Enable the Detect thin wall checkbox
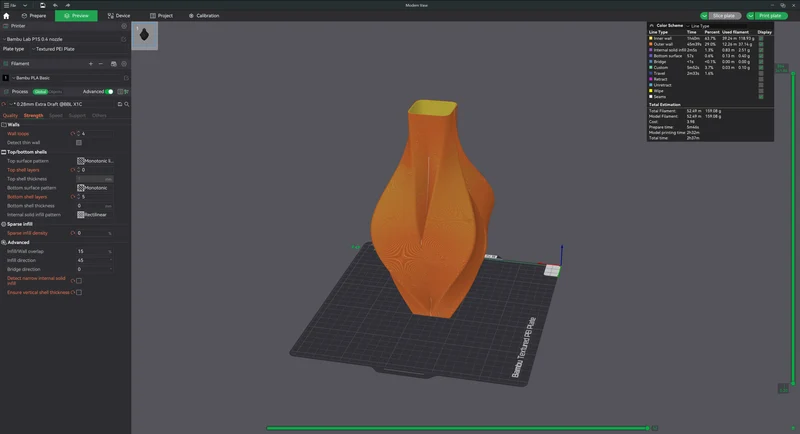This screenshot has width=800, height=434. click(x=79, y=143)
